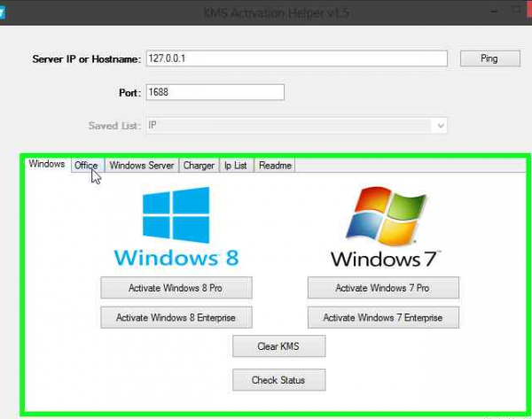Click the Windows 8 logo image
532x419 pixels.
pyautogui.click(x=176, y=227)
